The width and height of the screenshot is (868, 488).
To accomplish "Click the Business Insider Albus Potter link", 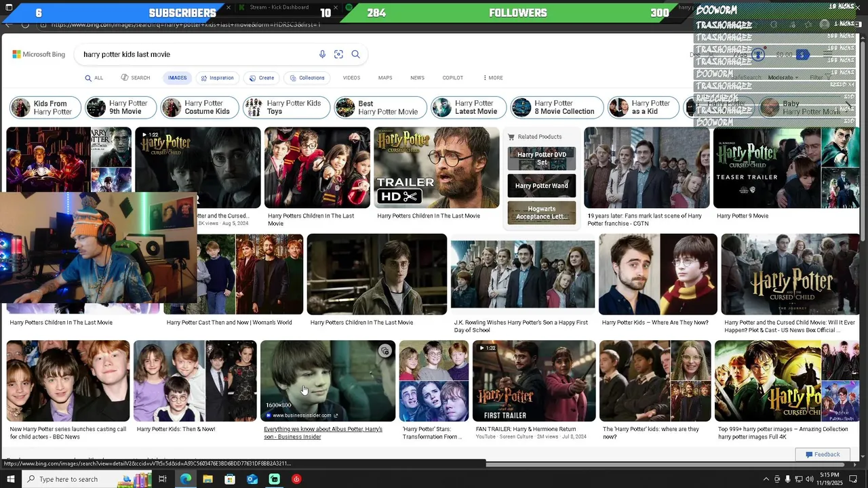I will pos(323,433).
